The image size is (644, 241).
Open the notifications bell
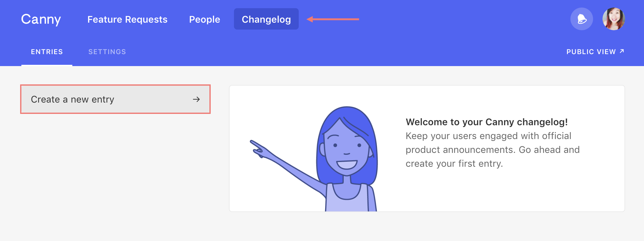(582, 19)
